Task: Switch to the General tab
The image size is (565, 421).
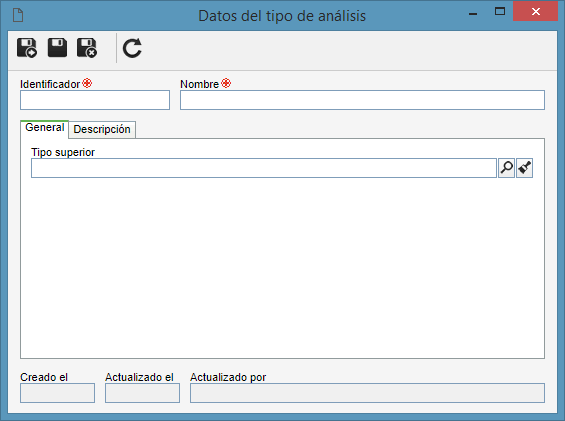Action: click(44, 128)
